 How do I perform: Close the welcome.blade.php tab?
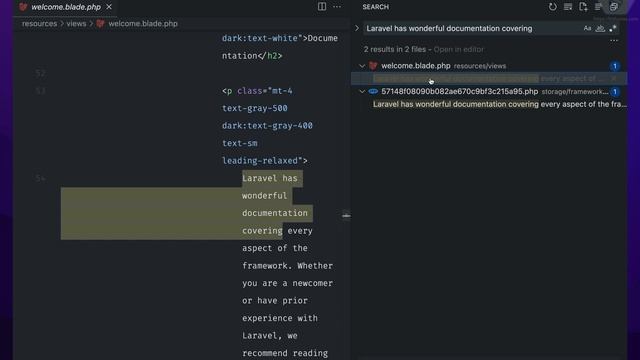click(x=109, y=7)
